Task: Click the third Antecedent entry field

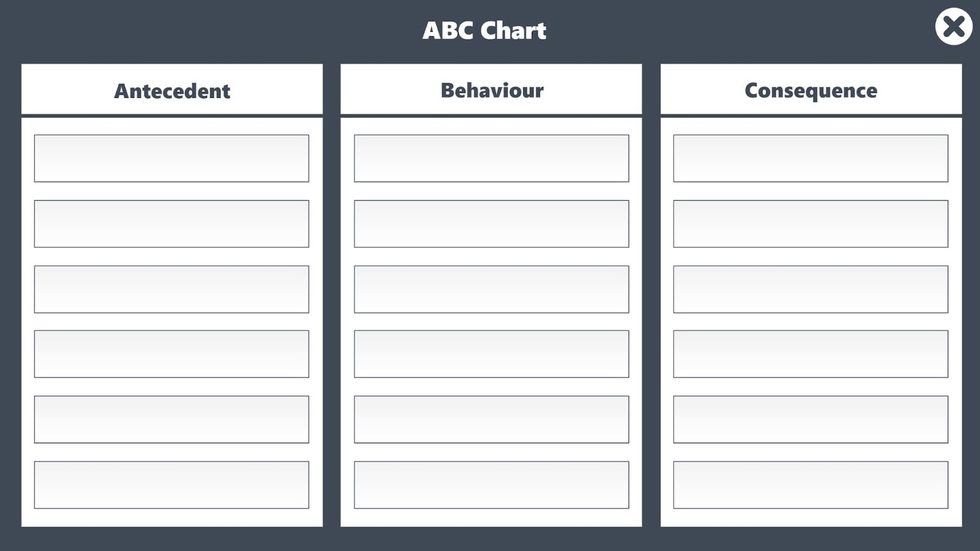Action: [171, 288]
